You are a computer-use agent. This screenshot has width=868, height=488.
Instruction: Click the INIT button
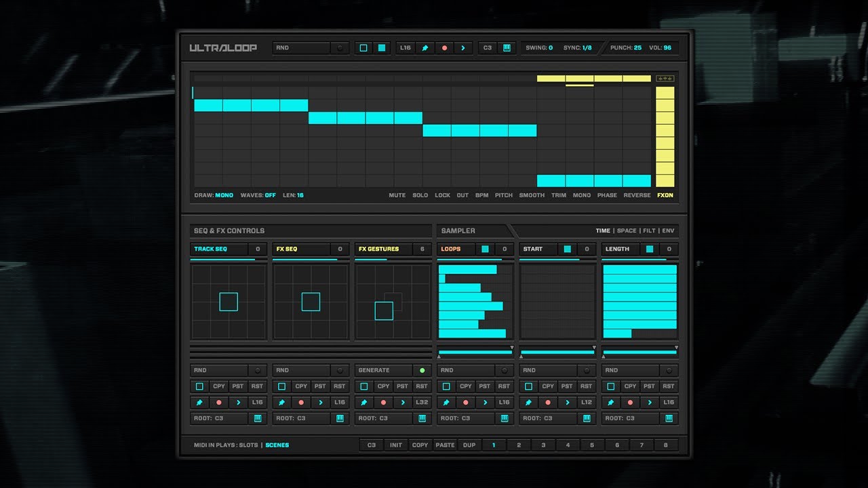(x=396, y=445)
